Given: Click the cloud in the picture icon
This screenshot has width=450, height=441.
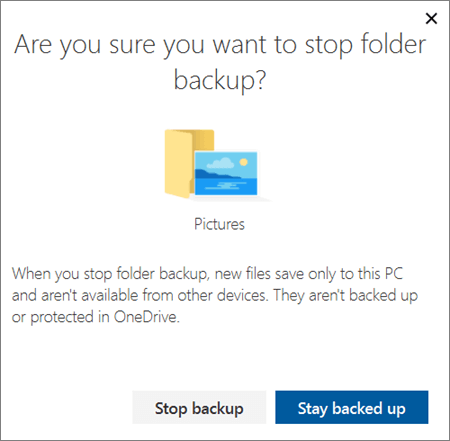Looking at the screenshot, I should pos(220,163).
